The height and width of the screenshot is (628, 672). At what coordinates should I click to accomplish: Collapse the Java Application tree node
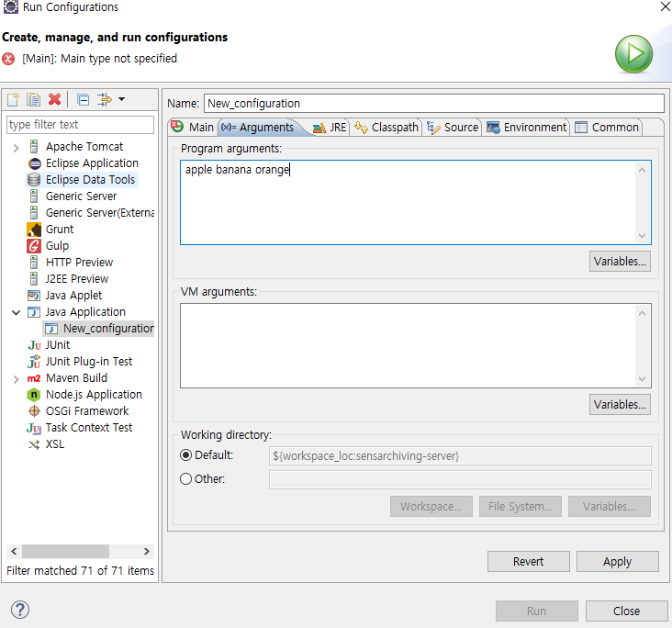tap(16, 312)
